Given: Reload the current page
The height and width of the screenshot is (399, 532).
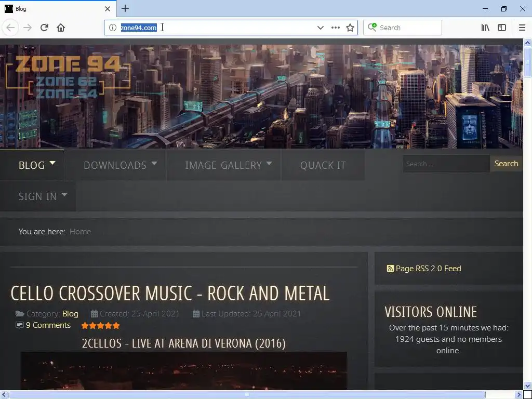Looking at the screenshot, I should (44, 28).
